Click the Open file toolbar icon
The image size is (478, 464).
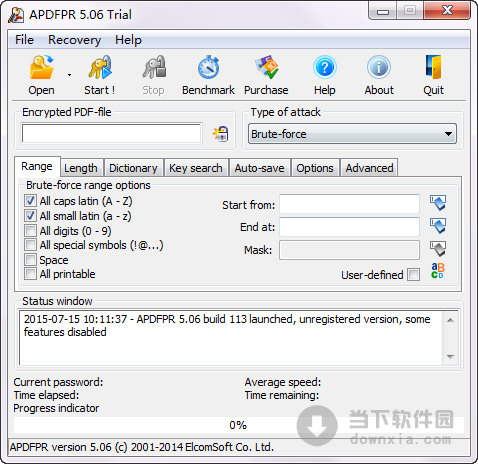(x=42, y=68)
